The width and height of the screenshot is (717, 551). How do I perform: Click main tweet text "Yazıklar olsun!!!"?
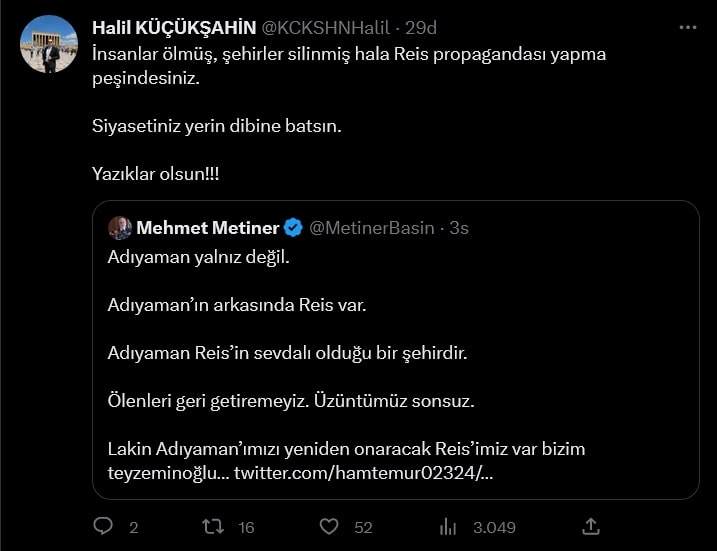155,173
